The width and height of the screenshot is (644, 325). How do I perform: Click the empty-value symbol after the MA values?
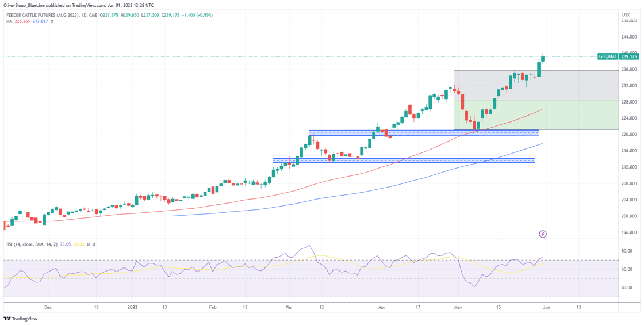(x=52, y=21)
